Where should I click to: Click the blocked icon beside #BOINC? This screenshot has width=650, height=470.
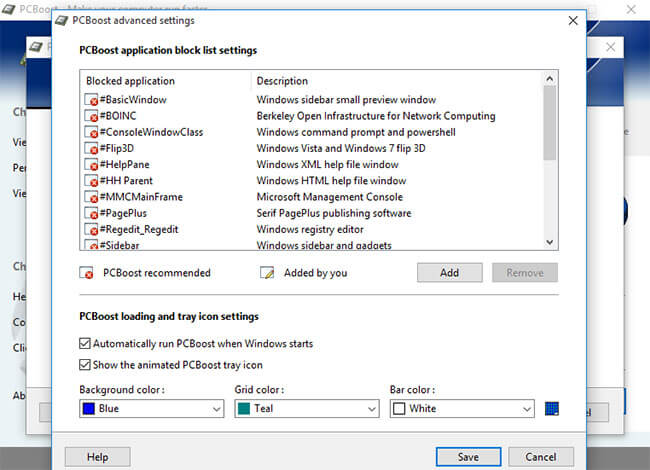tap(91, 116)
